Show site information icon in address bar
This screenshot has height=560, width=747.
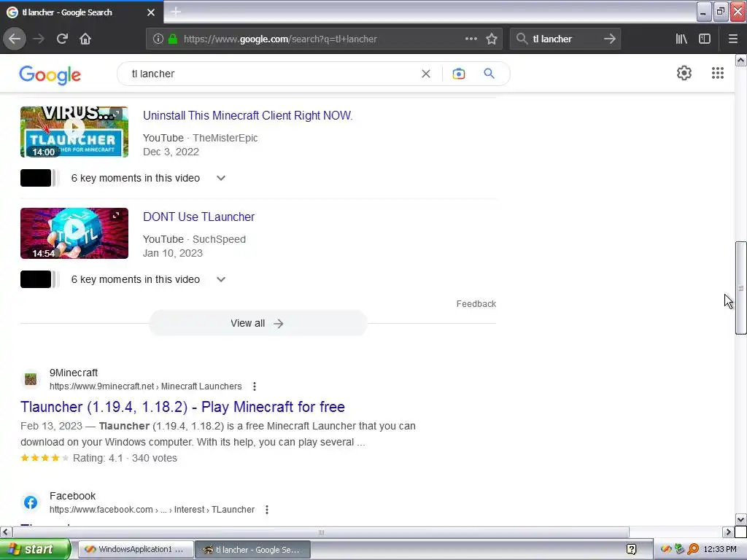point(158,39)
